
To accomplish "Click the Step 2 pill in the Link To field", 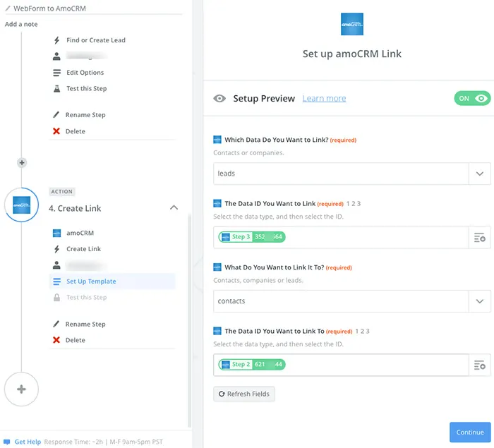I will [252, 365].
